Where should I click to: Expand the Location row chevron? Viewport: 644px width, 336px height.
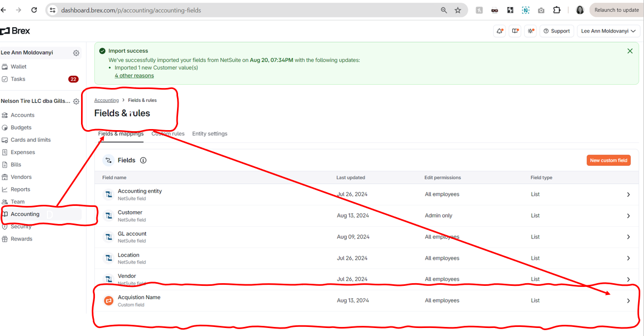pos(629,258)
